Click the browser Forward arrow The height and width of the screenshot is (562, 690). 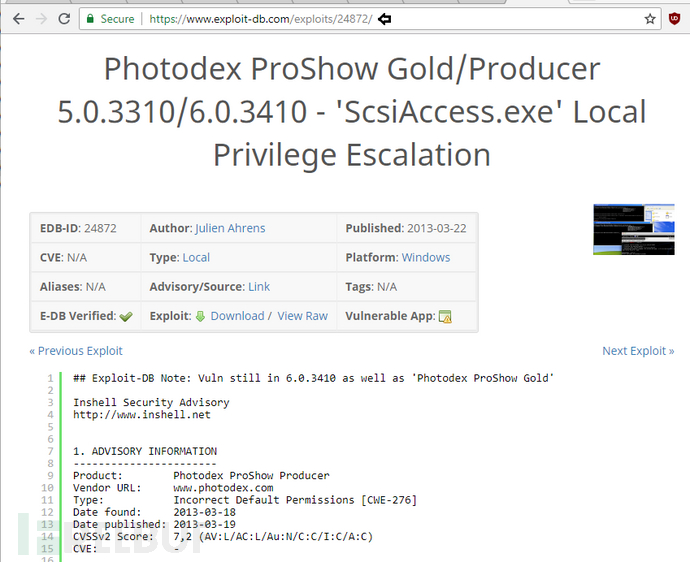(x=41, y=19)
